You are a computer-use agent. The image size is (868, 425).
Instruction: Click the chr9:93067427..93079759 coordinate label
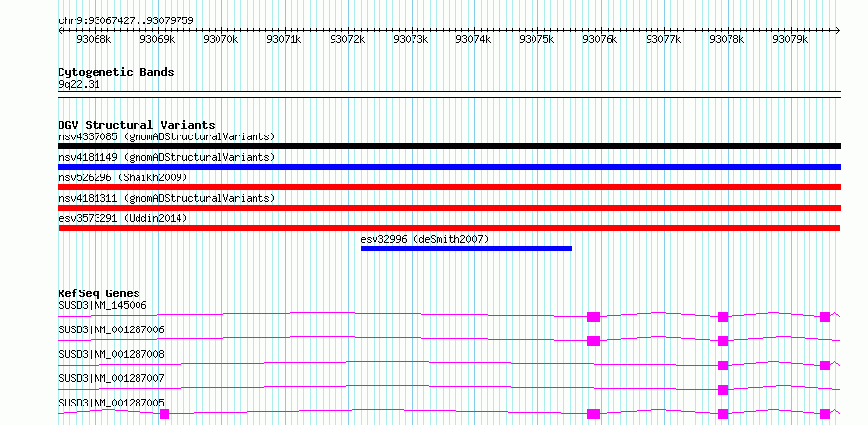(x=126, y=21)
